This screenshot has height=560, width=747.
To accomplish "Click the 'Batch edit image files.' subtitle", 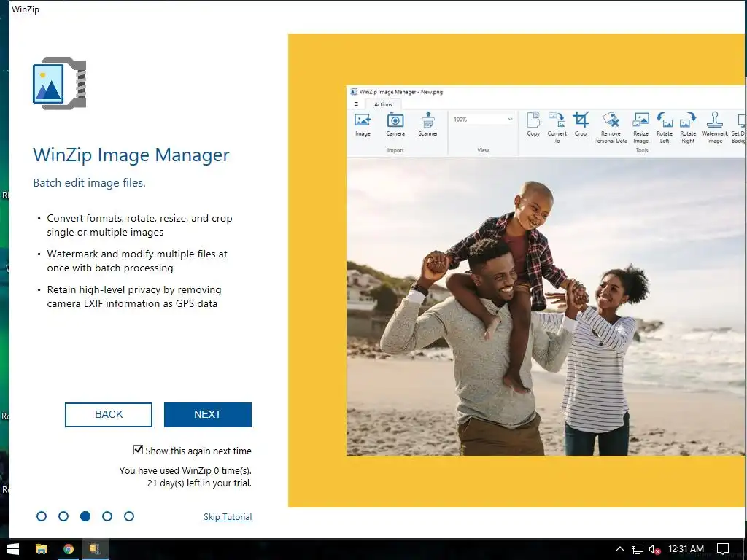I will pos(89,183).
